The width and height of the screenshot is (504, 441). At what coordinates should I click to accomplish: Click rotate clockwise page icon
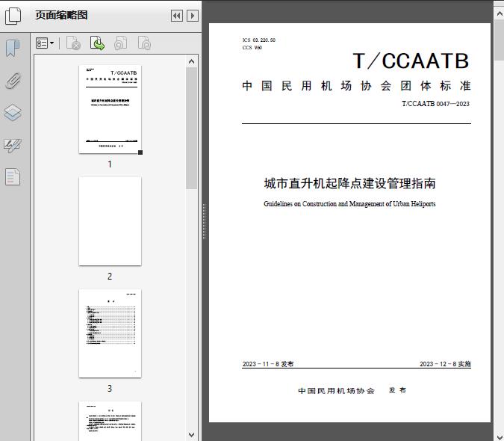click(x=144, y=43)
